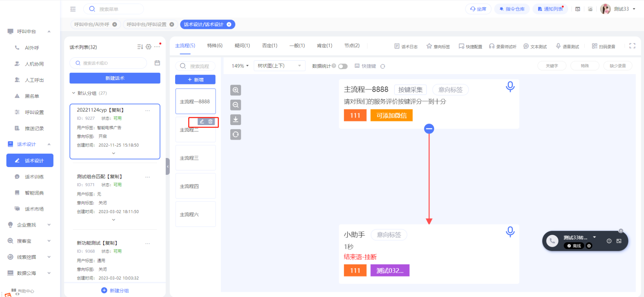Switch to the 特殊(6) tab
The height and width of the screenshot is (297, 644).
click(x=215, y=46)
